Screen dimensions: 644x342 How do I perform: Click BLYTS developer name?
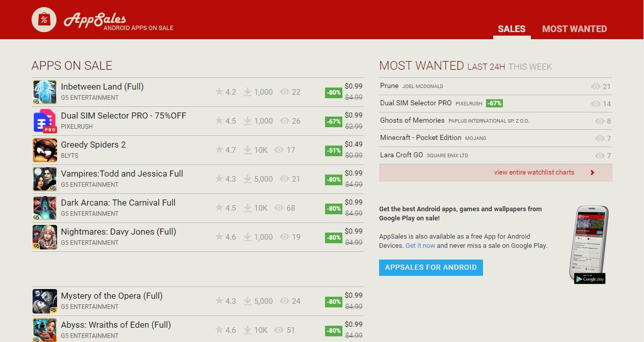[x=69, y=156]
